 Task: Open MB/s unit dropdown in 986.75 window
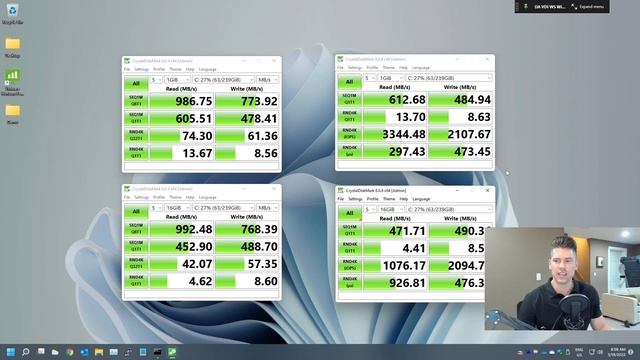[267, 80]
